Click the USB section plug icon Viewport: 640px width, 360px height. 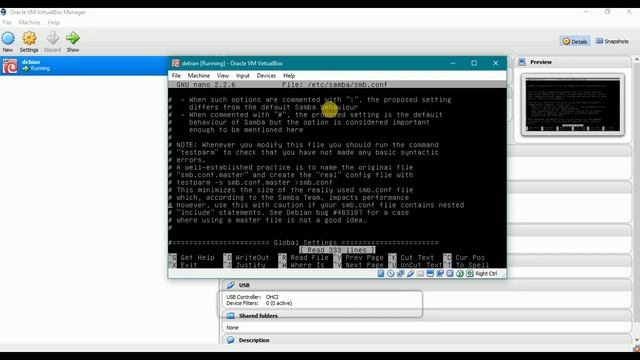[x=231, y=285]
